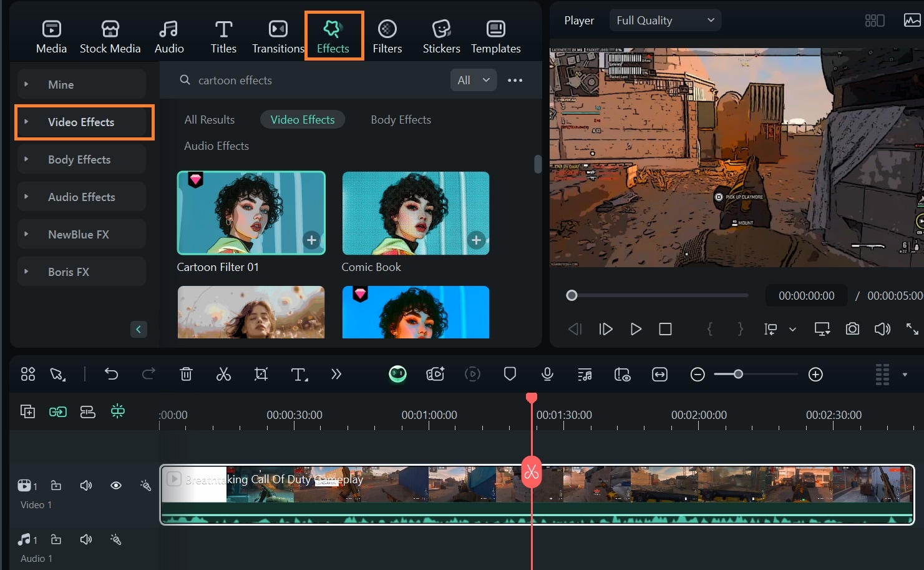This screenshot has width=924, height=570.
Task: Show more timeline tools
Action: [336, 374]
